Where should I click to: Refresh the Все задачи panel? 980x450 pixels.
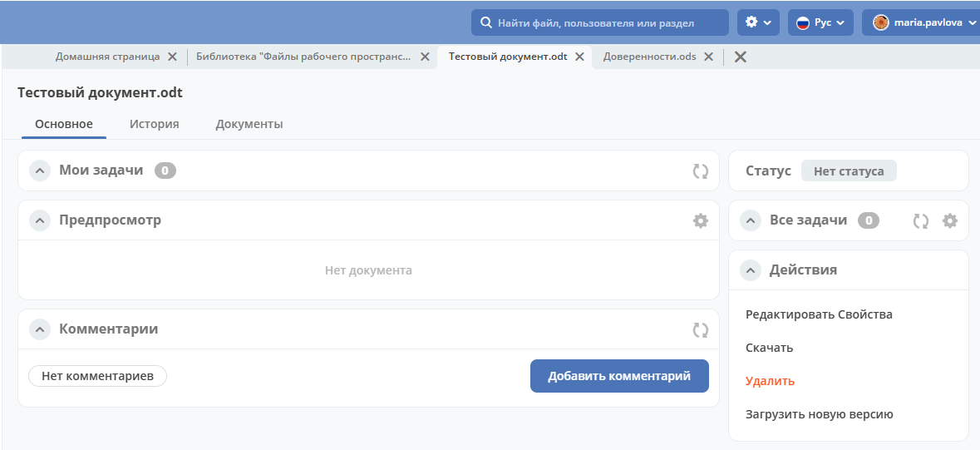(x=920, y=221)
